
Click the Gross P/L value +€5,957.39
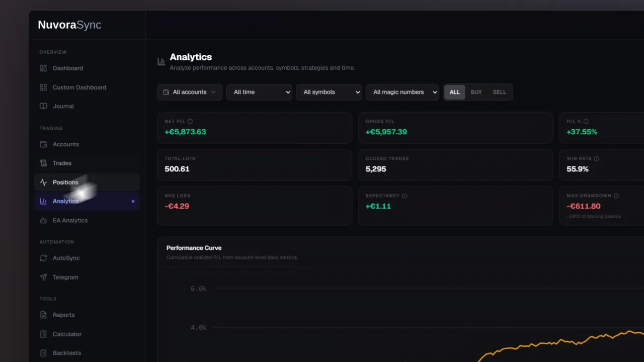(386, 132)
